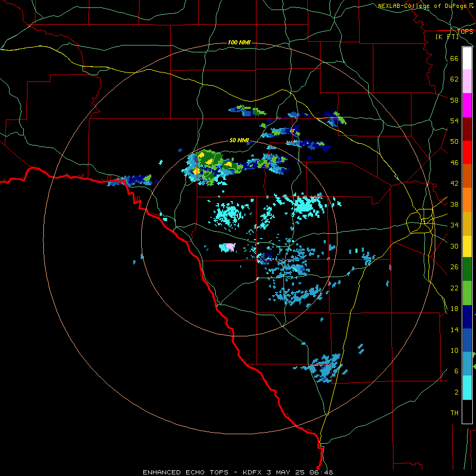Click the KDFX station identifier

[x=252, y=472]
